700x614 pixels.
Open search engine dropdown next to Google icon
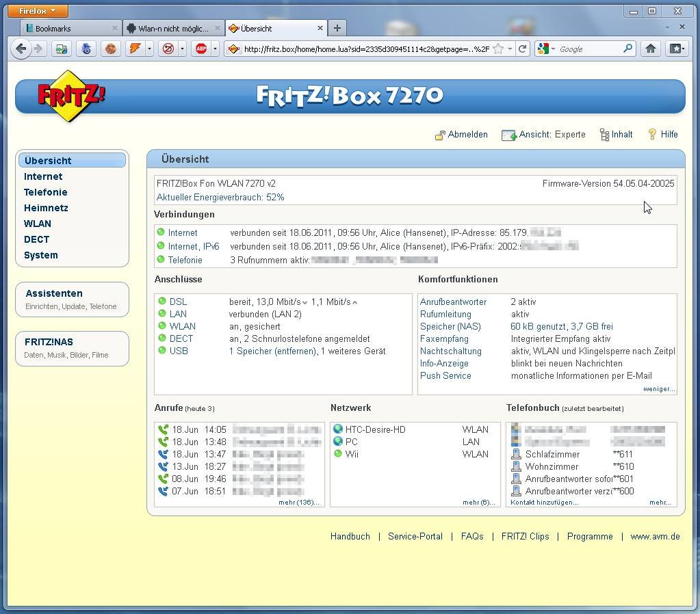pyautogui.click(x=553, y=49)
